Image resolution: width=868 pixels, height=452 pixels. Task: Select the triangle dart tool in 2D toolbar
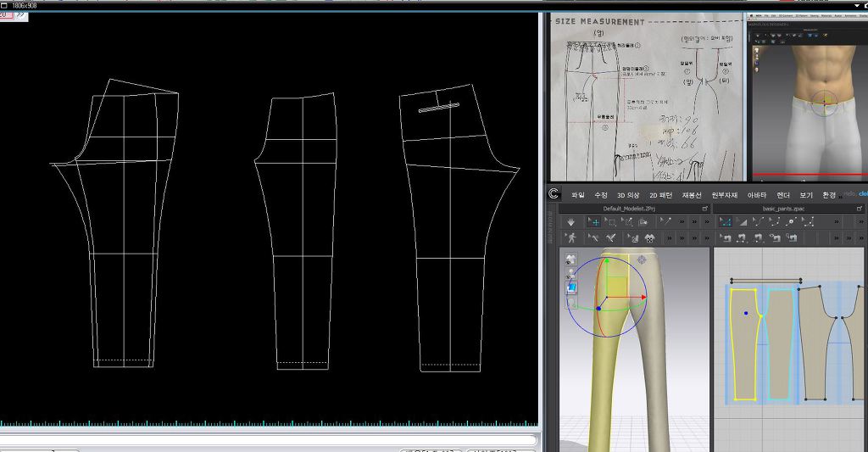(x=742, y=222)
